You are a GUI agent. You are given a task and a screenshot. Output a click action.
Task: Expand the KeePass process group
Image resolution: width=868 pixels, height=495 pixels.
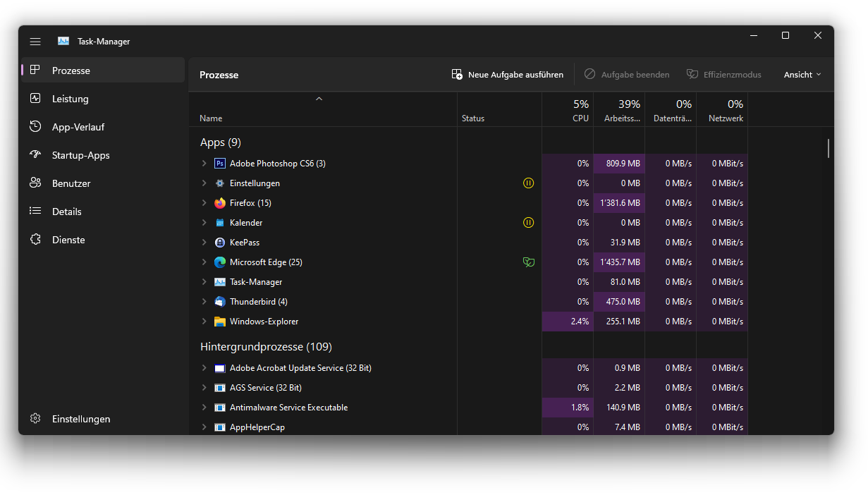pyautogui.click(x=204, y=243)
